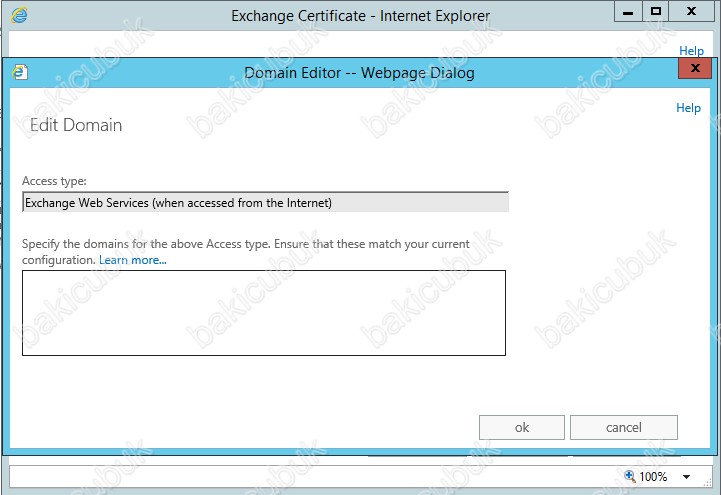Click inside the domains text area
The height and width of the screenshot is (495, 721).
[264, 313]
